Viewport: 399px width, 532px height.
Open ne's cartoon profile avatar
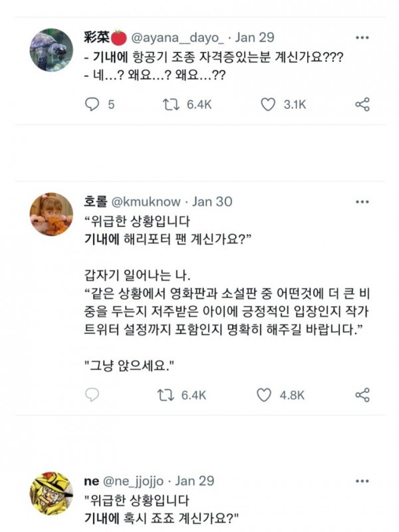click(x=51, y=493)
